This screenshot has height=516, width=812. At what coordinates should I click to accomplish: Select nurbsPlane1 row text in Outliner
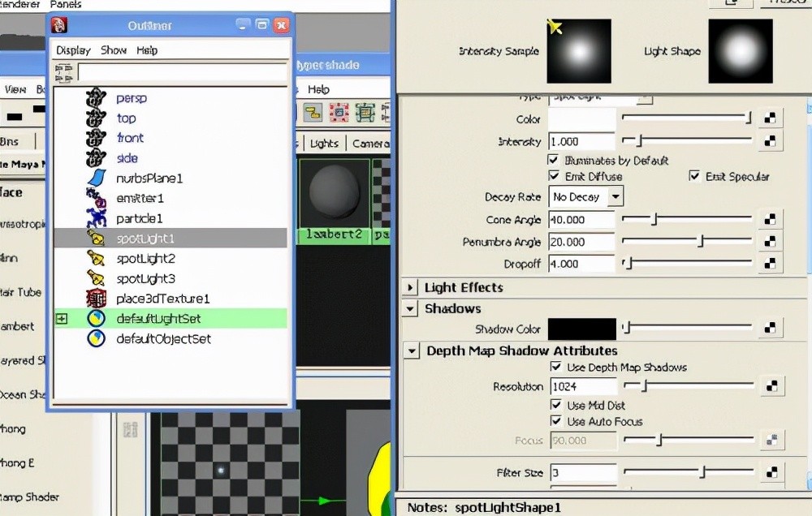coord(149,178)
